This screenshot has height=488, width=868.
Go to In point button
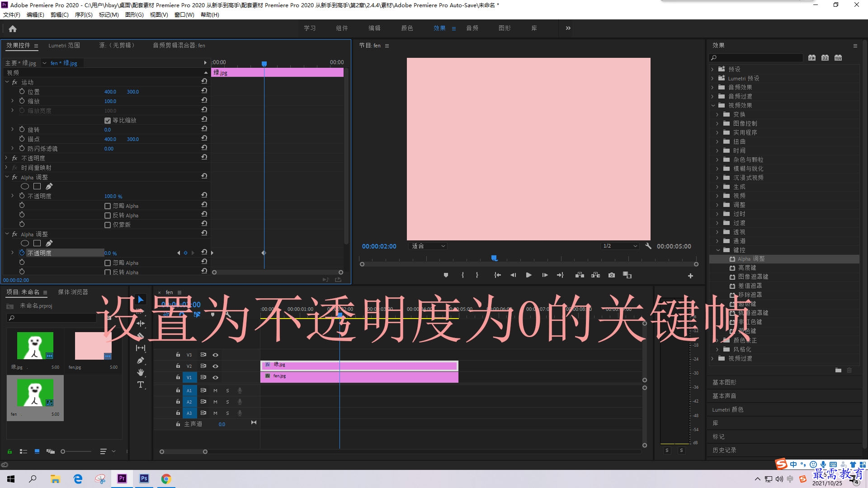(497, 275)
